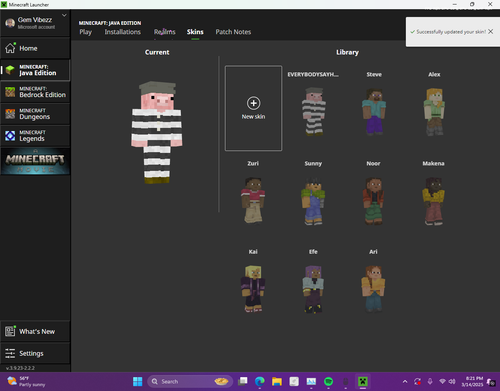This screenshot has height=391, width=500.
Task: Dismiss the skin updated notification
Action: click(491, 32)
